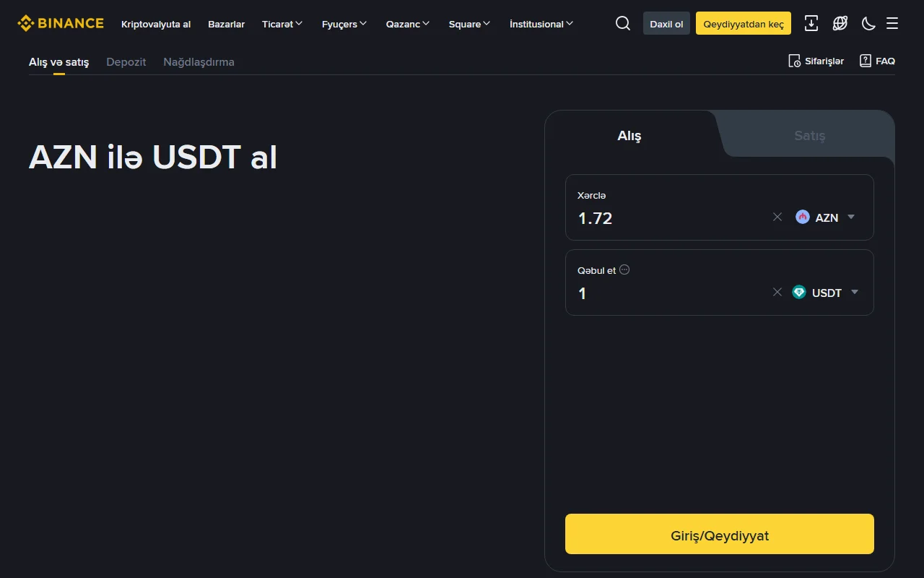The height and width of the screenshot is (578, 924).
Task: Click the AZN ilə USDT al heading
Action: [153, 158]
